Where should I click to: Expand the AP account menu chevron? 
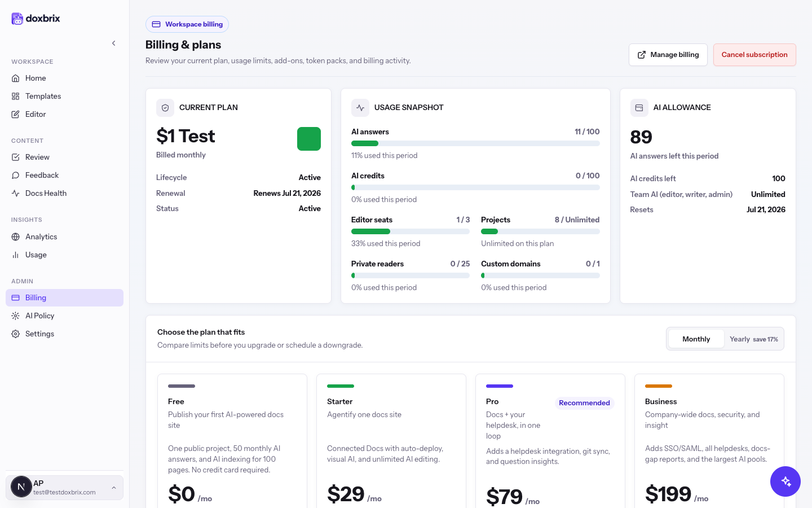tap(114, 488)
